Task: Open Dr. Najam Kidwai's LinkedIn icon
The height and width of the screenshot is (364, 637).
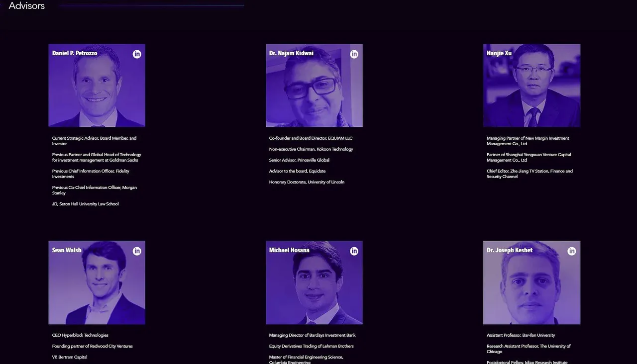Action: click(x=354, y=54)
